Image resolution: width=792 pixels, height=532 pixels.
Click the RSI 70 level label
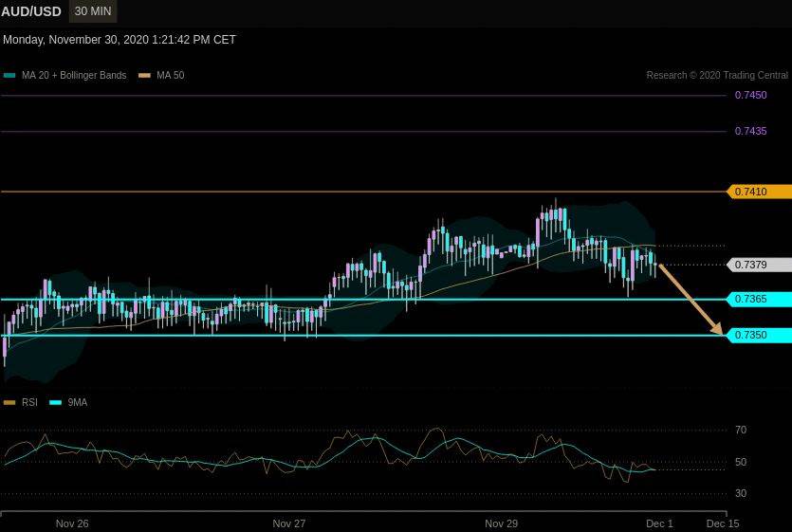(741, 430)
